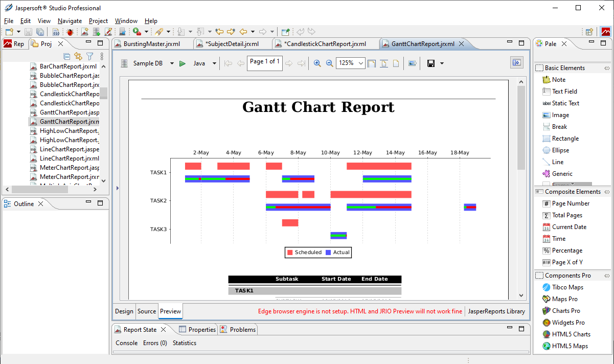Image resolution: width=614 pixels, height=364 pixels.
Task: Click the Page 1 of 1 field
Action: (264, 63)
